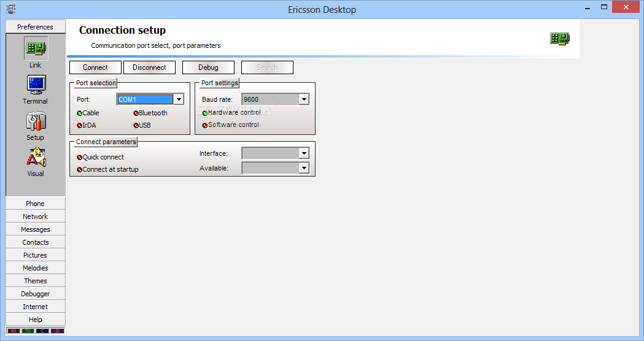Click the Connect button
Image resolution: width=644 pixels, height=341 pixels.
95,67
